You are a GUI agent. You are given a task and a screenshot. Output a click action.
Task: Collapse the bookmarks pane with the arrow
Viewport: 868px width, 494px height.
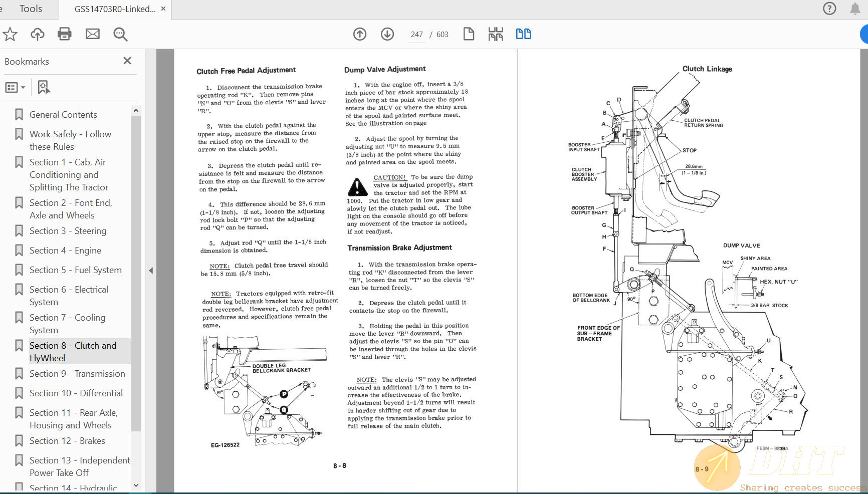click(151, 271)
